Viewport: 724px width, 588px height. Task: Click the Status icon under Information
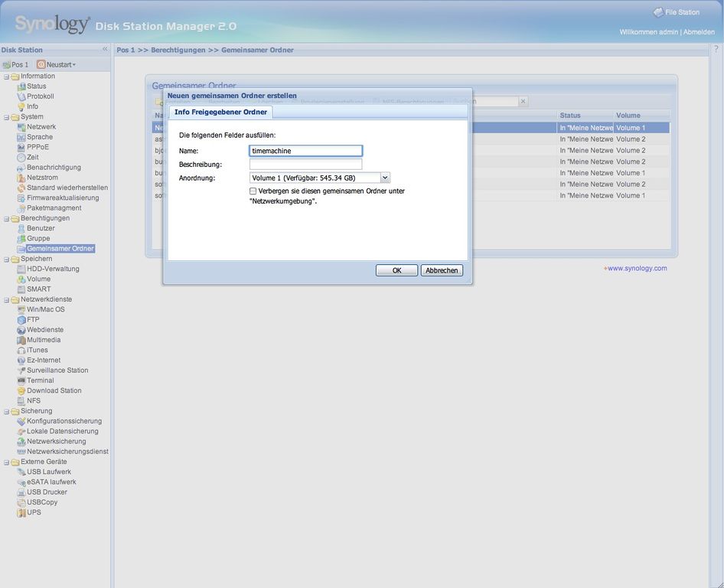tap(21, 87)
